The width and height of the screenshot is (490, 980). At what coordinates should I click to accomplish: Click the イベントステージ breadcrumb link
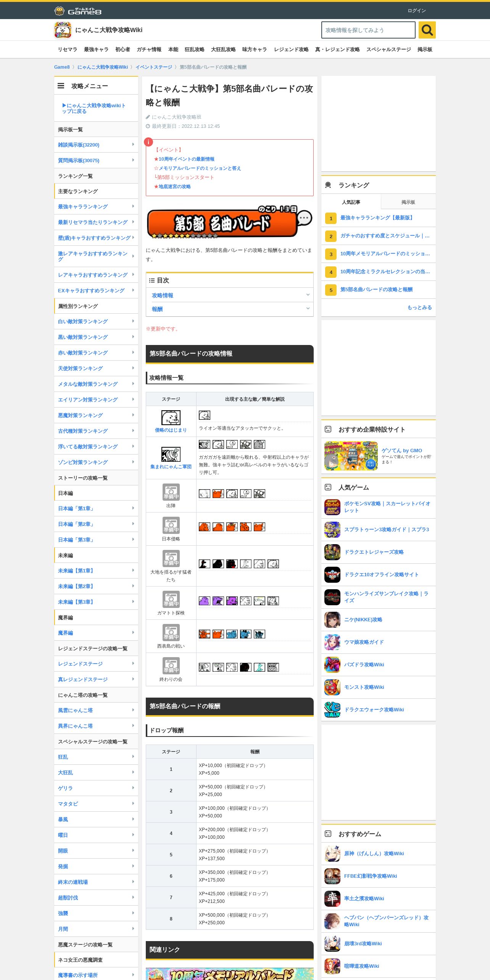[x=154, y=67]
